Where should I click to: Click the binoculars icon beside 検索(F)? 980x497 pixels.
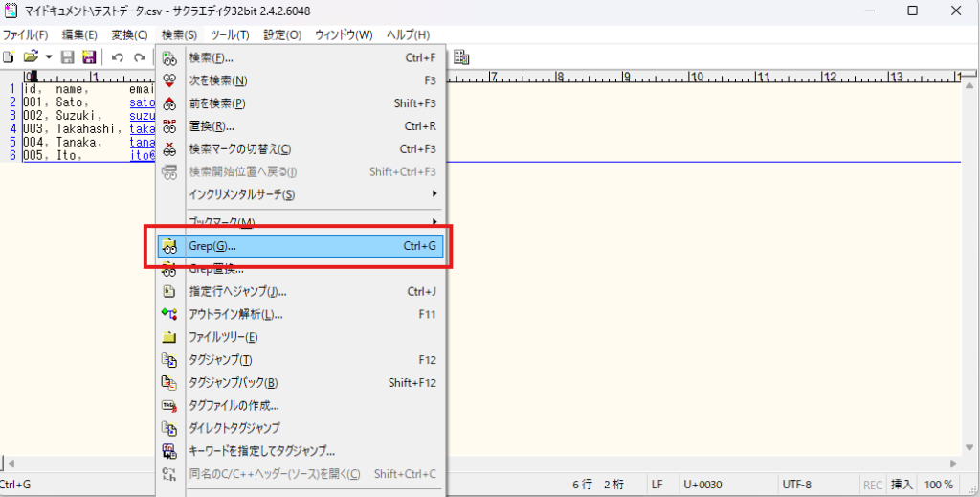(x=170, y=58)
